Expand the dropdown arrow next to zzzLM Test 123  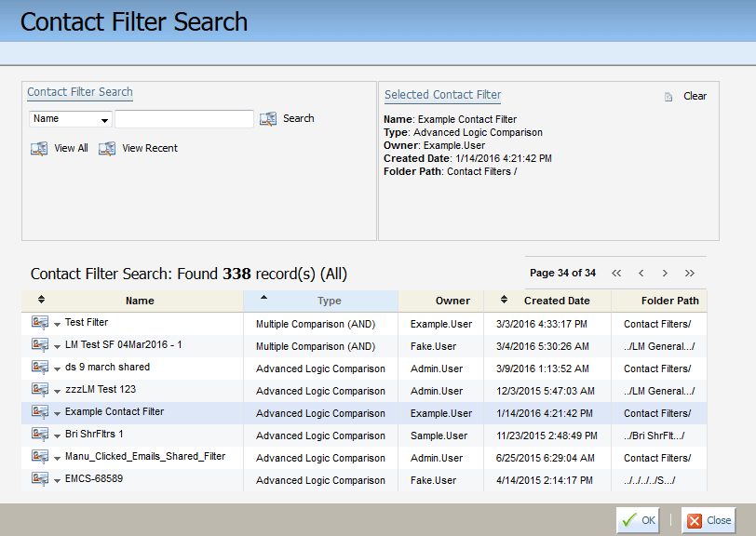point(56,390)
